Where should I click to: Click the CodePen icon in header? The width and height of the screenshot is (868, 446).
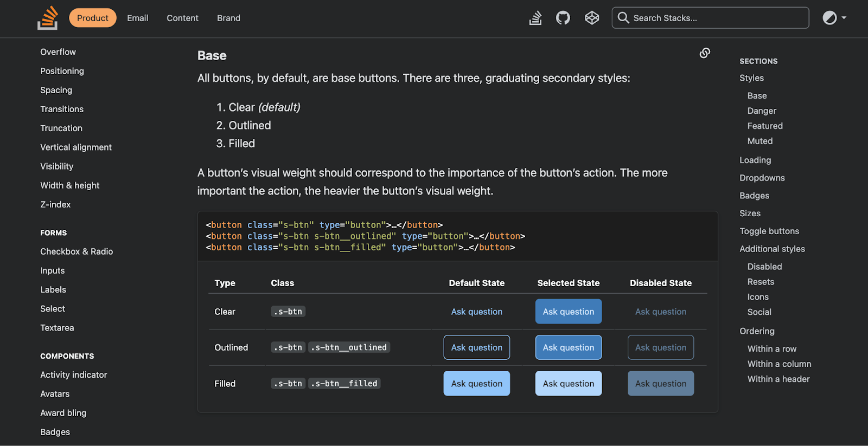(592, 18)
